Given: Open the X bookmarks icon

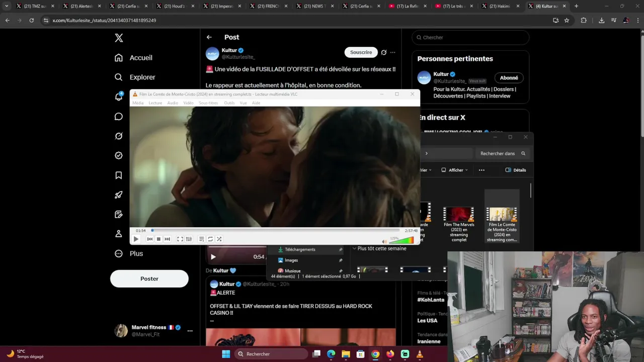Looking at the screenshot, I should (119, 175).
